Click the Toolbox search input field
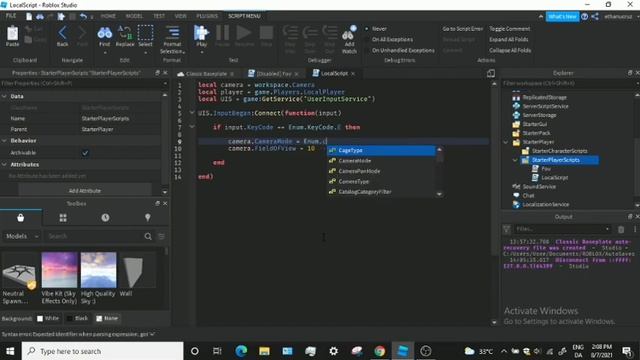Screen dimensions: 640x360 coord(93,236)
